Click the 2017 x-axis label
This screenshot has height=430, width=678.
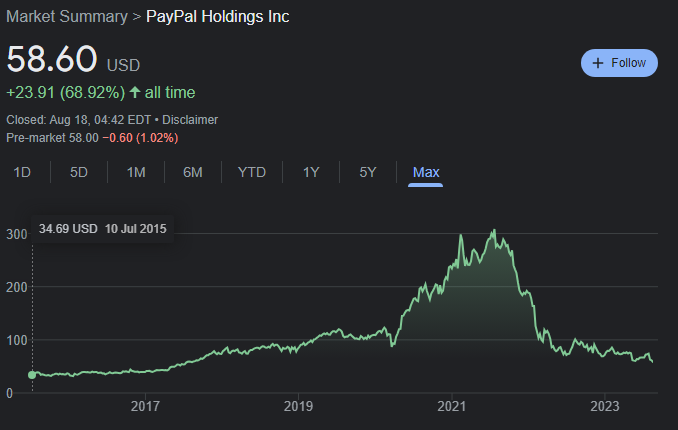coord(145,406)
